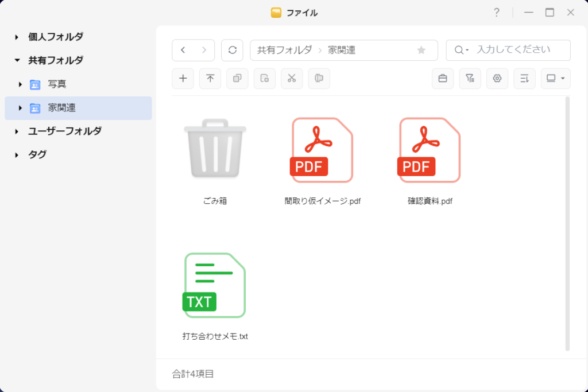Add current folder to favorites with star
The image size is (588, 392).
pos(421,51)
